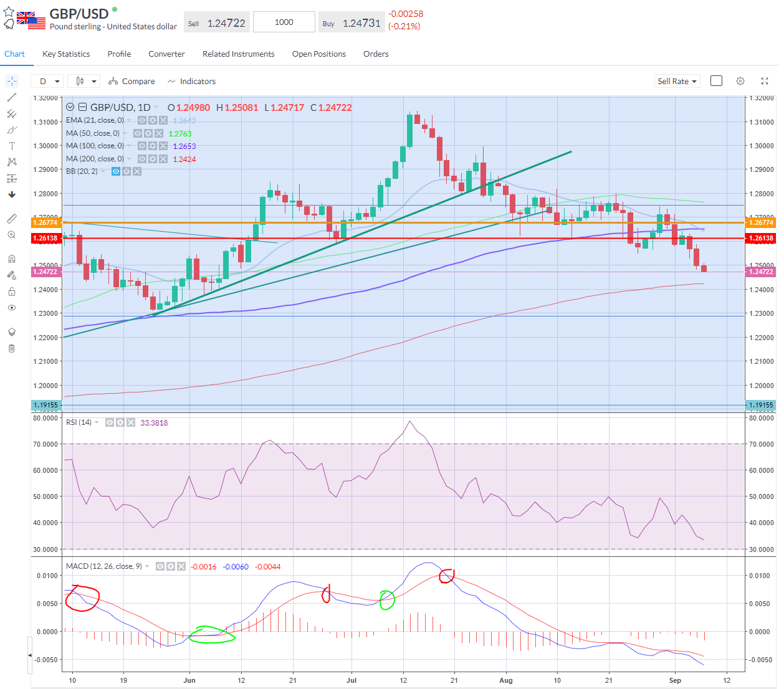784x689 pixels.
Task: Expand the candle chart style dropdown
Action: (x=84, y=81)
